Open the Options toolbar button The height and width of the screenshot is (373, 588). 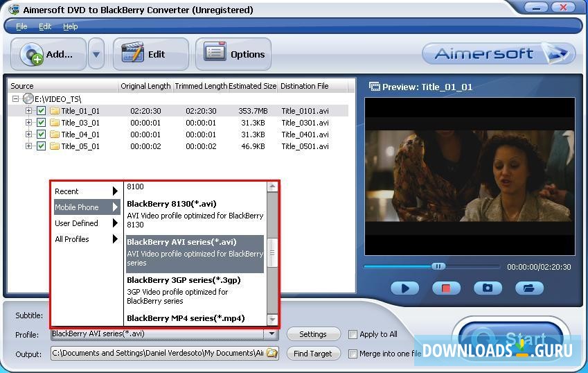233,54
